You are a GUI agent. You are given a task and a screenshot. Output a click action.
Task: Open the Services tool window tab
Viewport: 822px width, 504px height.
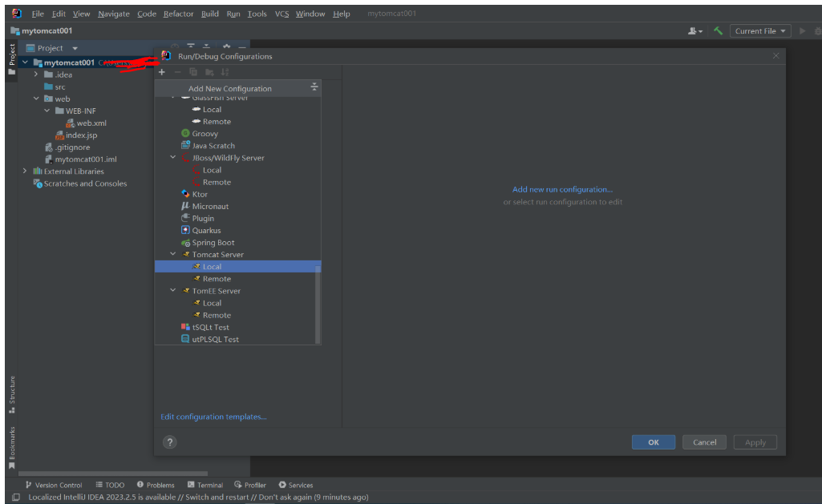[x=296, y=485]
